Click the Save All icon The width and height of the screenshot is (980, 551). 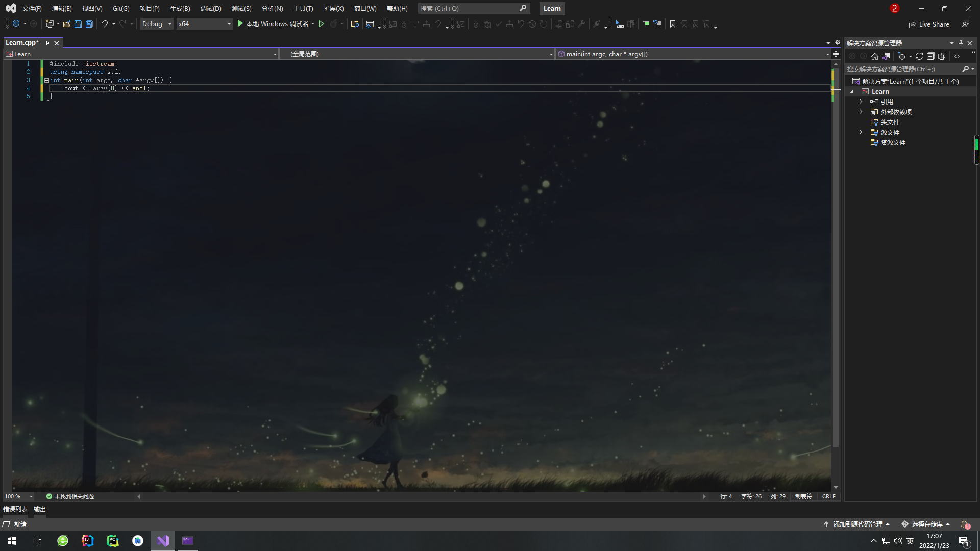click(x=89, y=24)
